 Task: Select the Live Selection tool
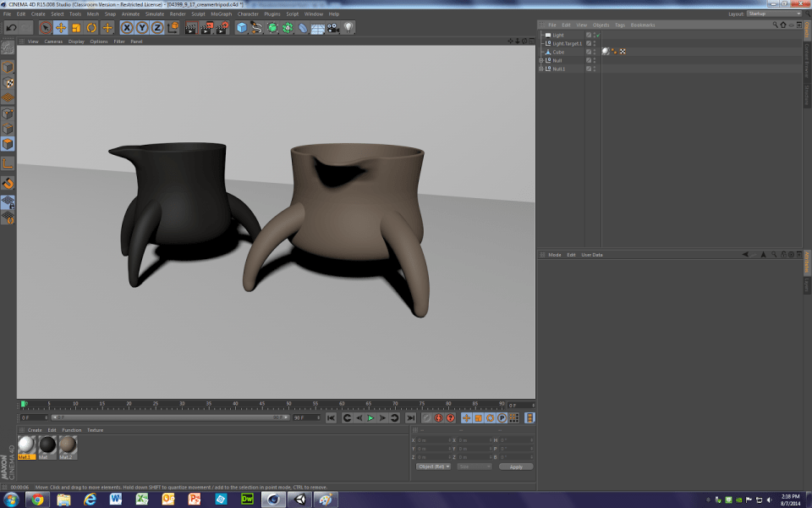click(x=46, y=28)
